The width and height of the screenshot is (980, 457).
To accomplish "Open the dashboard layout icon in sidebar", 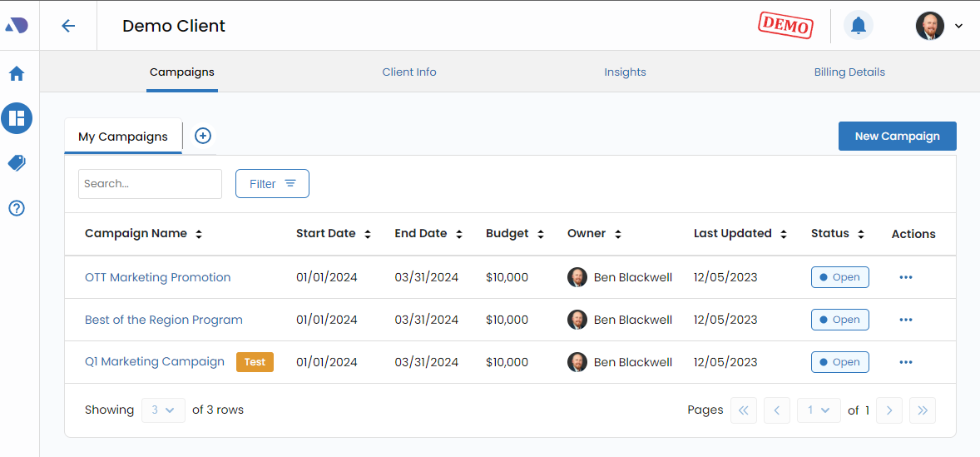I will tap(17, 118).
